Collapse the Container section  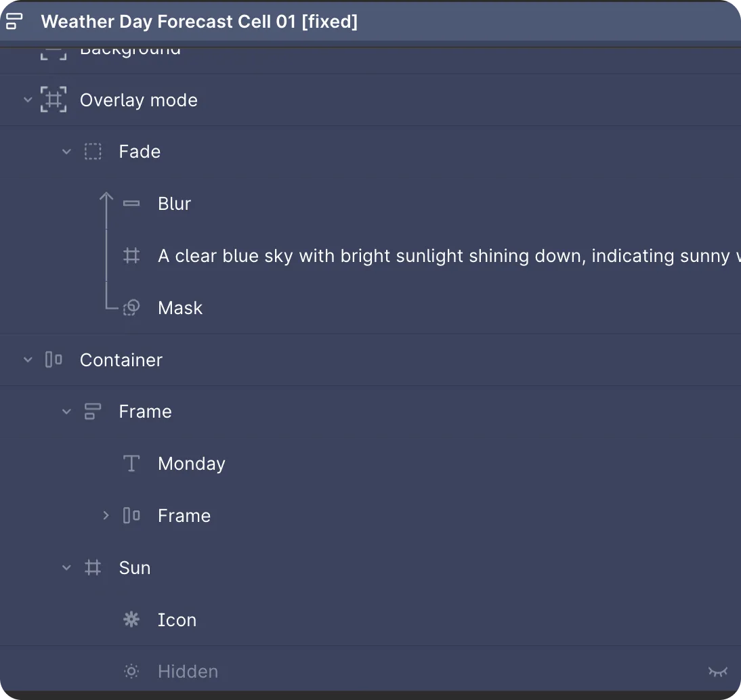(x=28, y=359)
